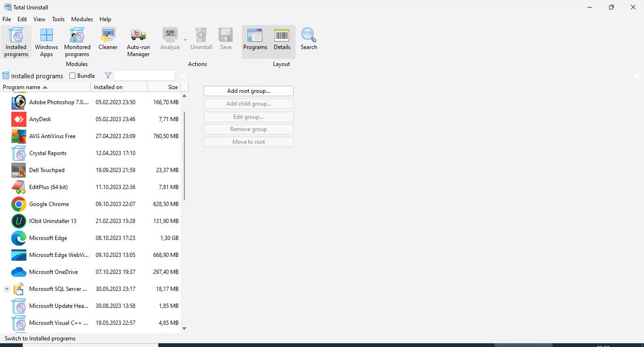Open the Analyze dropdown arrow
This screenshot has width=644, height=347.
click(x=185, y=40)
